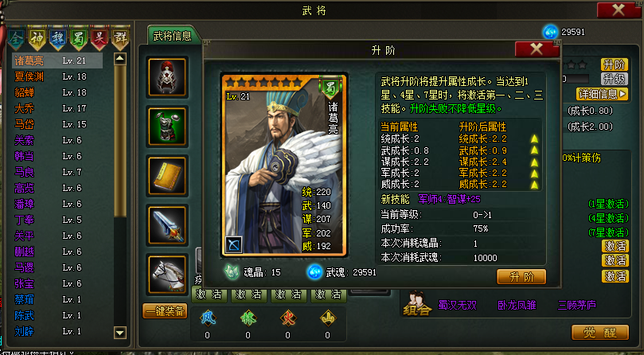Select the 火 fire formation icon
Image resolution: width=644 pixels, height=355 pixels.
point(287,318)
